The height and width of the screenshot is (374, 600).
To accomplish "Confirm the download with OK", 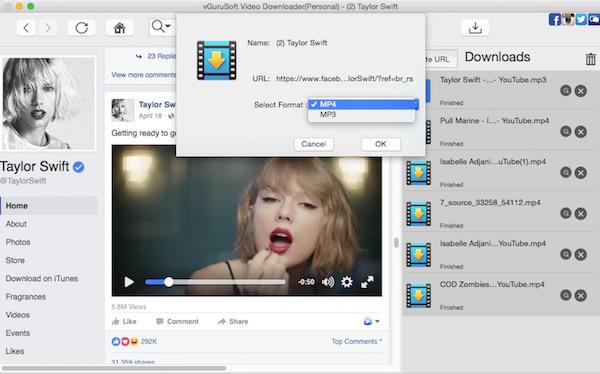I will 381,144.
